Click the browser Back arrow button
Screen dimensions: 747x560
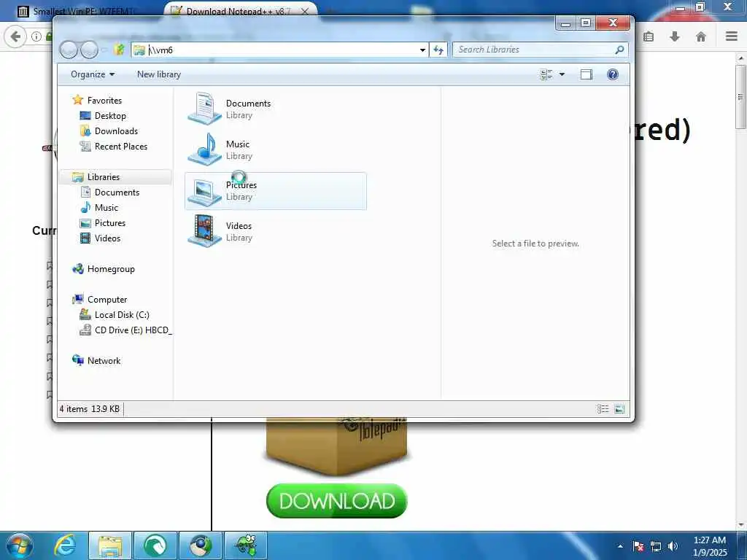16,36
